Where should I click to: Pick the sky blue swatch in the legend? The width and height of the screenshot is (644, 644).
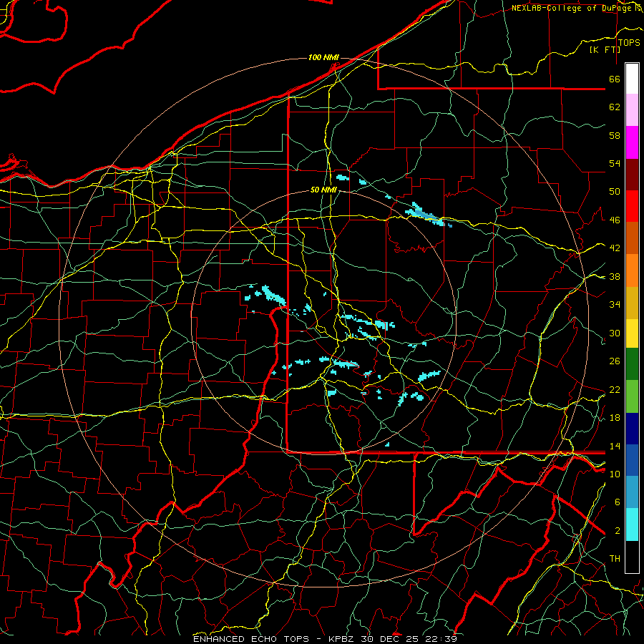coord(632,492)
